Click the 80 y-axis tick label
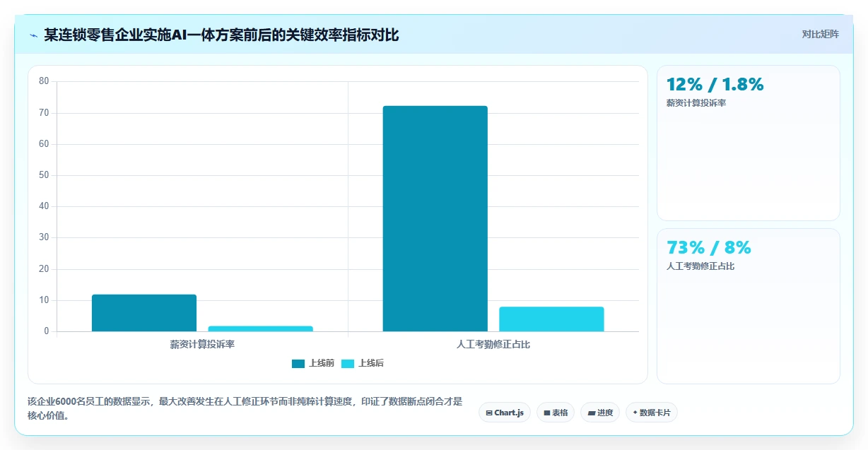 point(44,81)
